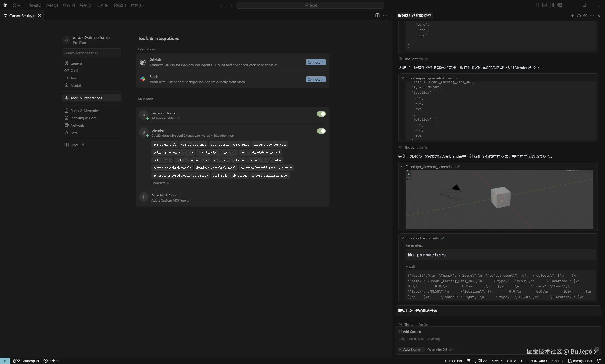Select the Models settings section
The height and width of the screenshot is (364, 605).
[76, 85]
